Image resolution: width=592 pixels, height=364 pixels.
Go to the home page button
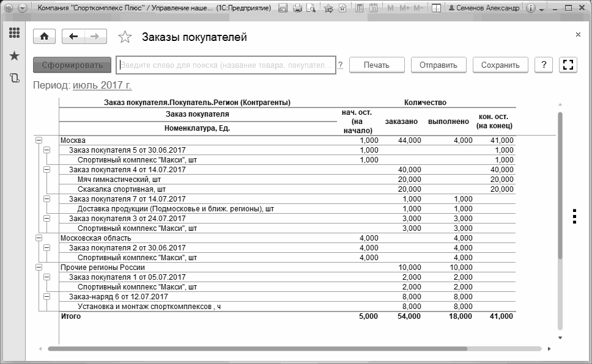pos(45,37)
